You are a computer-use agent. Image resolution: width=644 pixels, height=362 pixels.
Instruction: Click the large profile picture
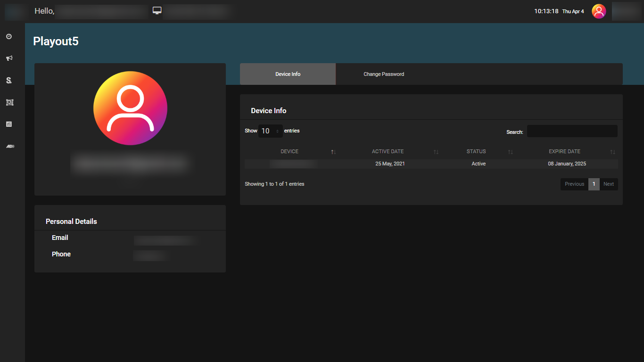(130, 108)
